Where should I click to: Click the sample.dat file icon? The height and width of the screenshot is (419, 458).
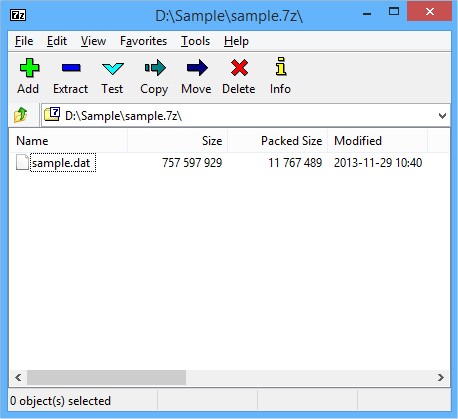22,162
